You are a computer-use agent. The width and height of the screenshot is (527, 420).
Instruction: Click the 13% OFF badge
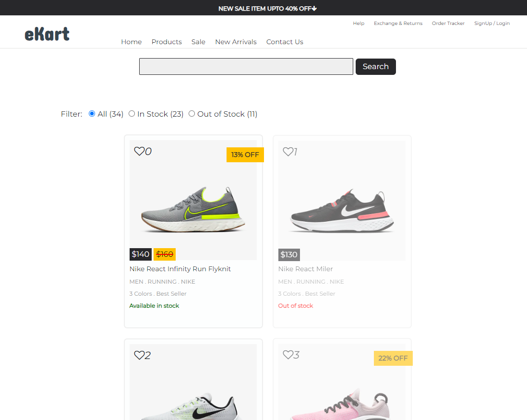(245, 155)
